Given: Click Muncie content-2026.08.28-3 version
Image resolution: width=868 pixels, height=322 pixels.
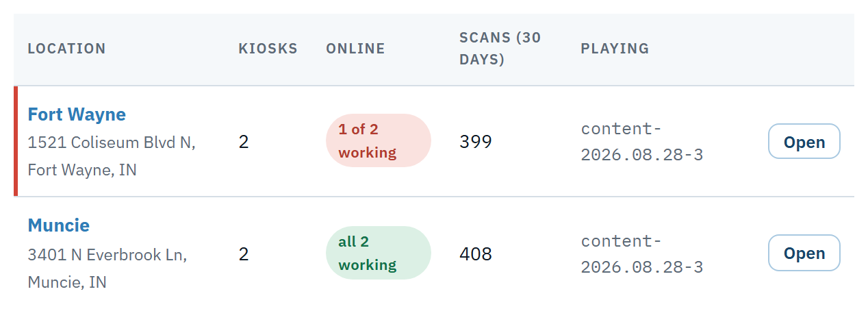Looking at the screenshot, I should pos(642,254).
